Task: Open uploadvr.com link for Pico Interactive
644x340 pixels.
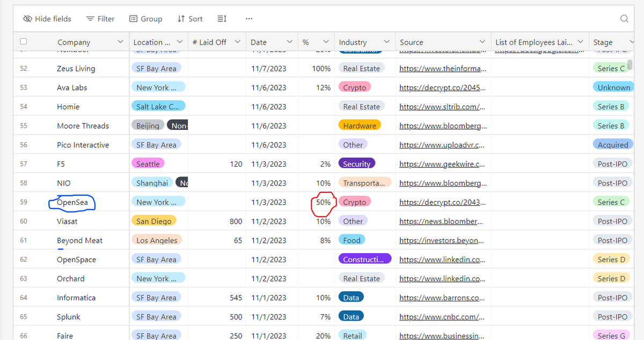Action: click(x=442, y=145)
